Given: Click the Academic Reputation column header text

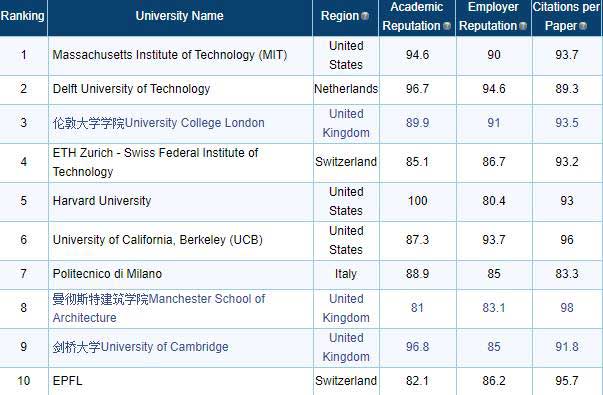Looking at the screenshot, I should pos(411,16).
